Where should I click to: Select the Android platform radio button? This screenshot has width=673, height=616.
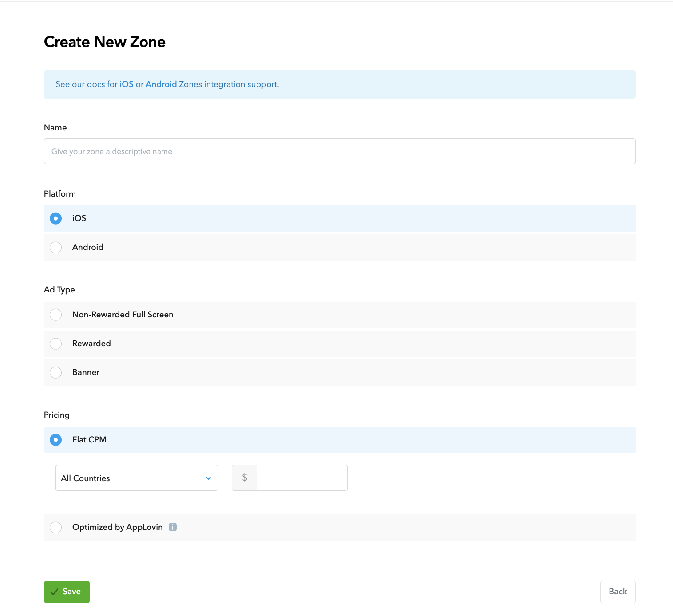point(56,247)
